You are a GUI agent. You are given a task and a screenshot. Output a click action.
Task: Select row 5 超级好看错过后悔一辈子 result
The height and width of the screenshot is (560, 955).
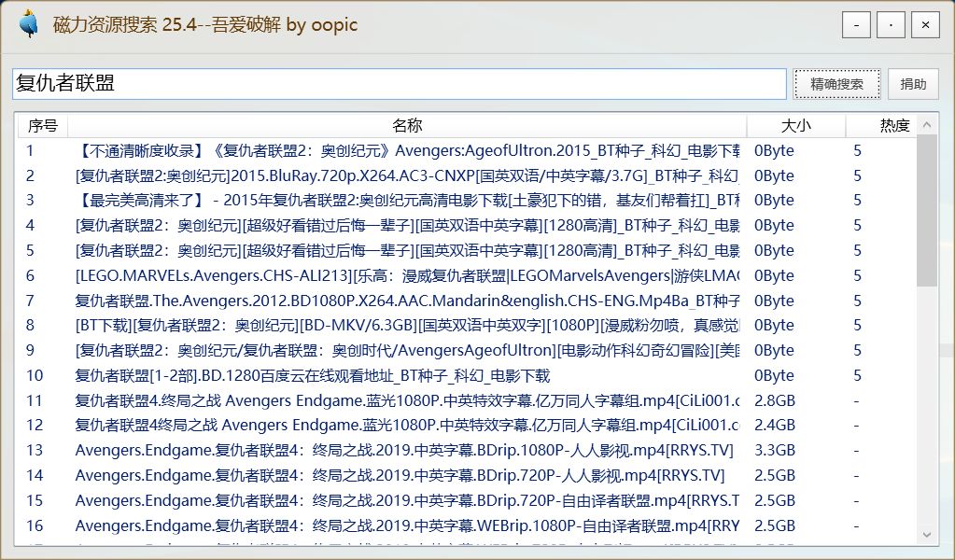[407, 250]
